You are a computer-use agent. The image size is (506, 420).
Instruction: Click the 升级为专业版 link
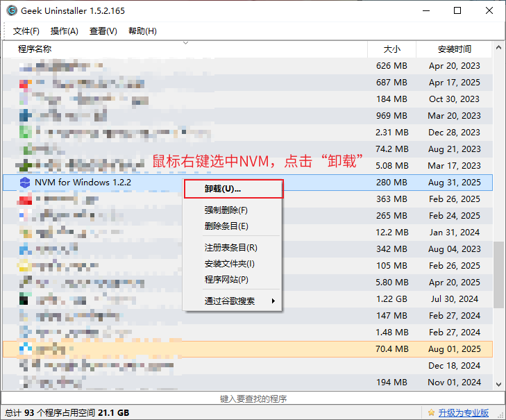coord(464,412)
